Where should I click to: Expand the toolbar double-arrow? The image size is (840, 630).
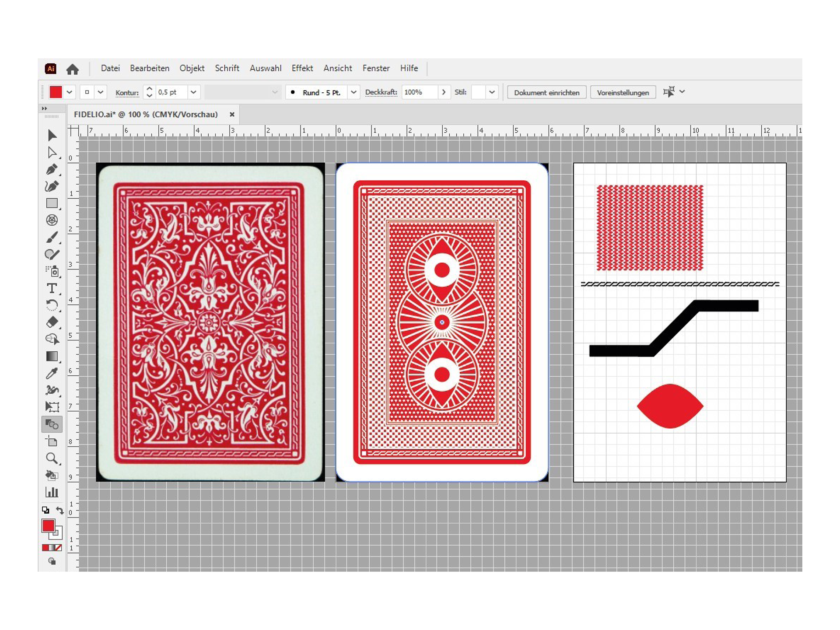(x=44, y=108)
